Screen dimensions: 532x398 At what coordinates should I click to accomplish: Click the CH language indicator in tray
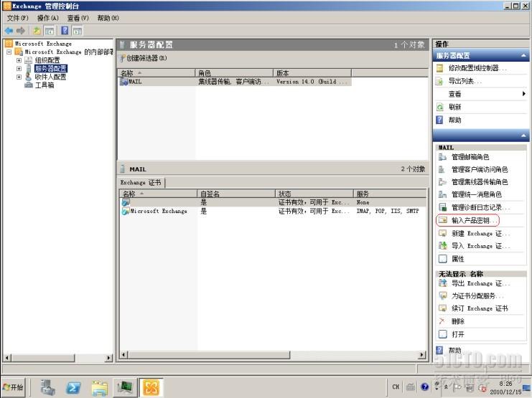pyautogui.click(x=396, y=387)
